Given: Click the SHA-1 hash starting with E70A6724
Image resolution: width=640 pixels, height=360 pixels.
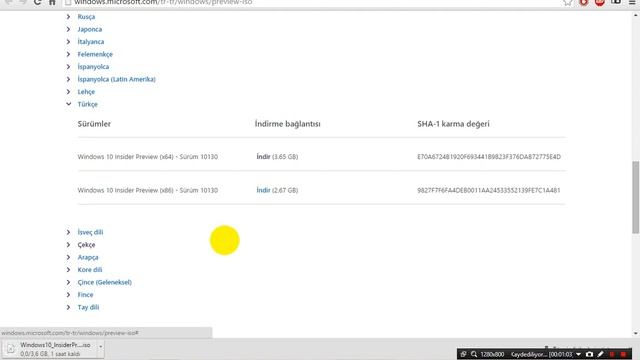Looking at the screenshot, I should [x=489, y=157].
